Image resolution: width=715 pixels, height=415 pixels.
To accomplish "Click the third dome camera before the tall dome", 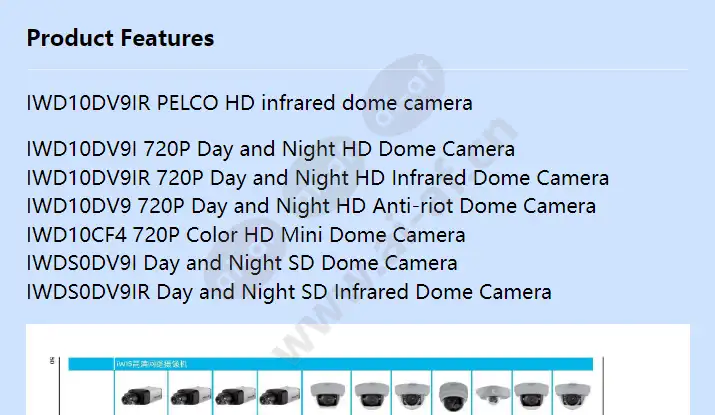I will [x=412, y=395].
